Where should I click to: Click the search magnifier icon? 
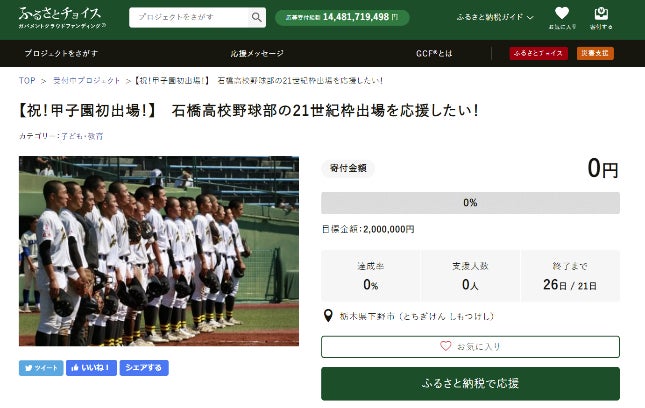tap(256, 17)
